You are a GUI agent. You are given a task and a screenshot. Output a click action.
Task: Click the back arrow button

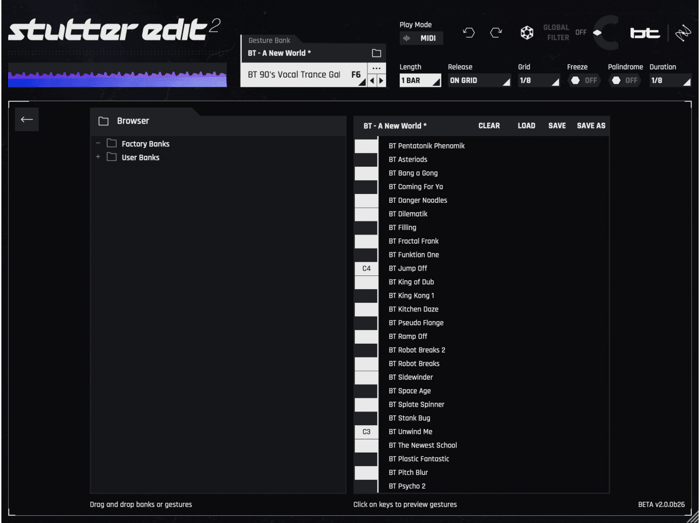click(x=27, y=120)
